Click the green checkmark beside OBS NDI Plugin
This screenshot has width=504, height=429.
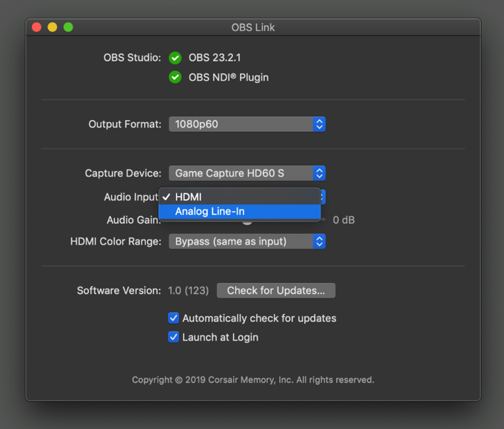175,77
